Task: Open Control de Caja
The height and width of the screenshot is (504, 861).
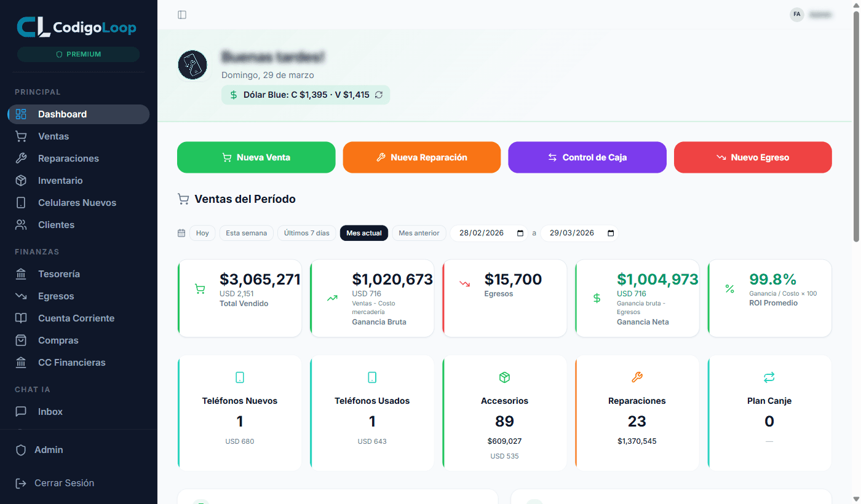Action: pyautogui.click(x=587, y=157)
